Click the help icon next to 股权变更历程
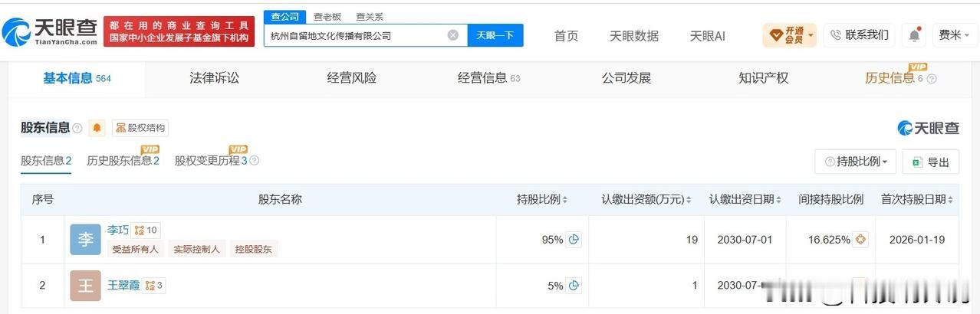This screenshot has height=314, width=980. pyautogui.click(x=255, y=161)
